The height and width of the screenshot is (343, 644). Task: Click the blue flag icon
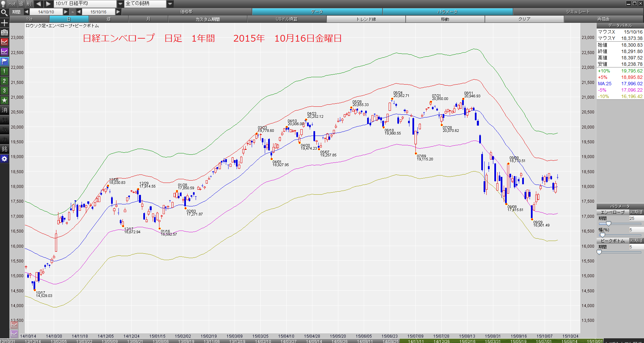(x=4, y=61)
